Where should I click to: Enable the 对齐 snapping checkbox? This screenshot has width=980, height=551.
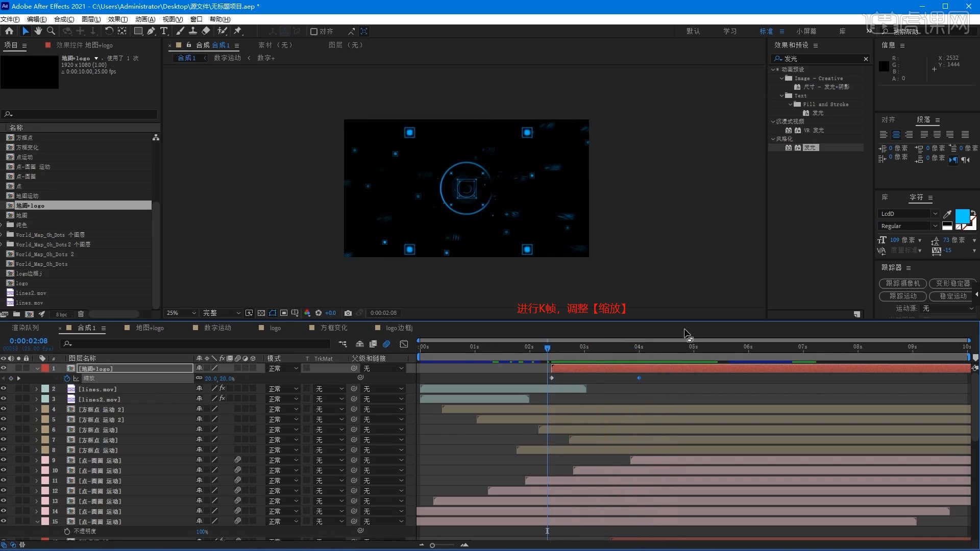click(x=314, y=32)
